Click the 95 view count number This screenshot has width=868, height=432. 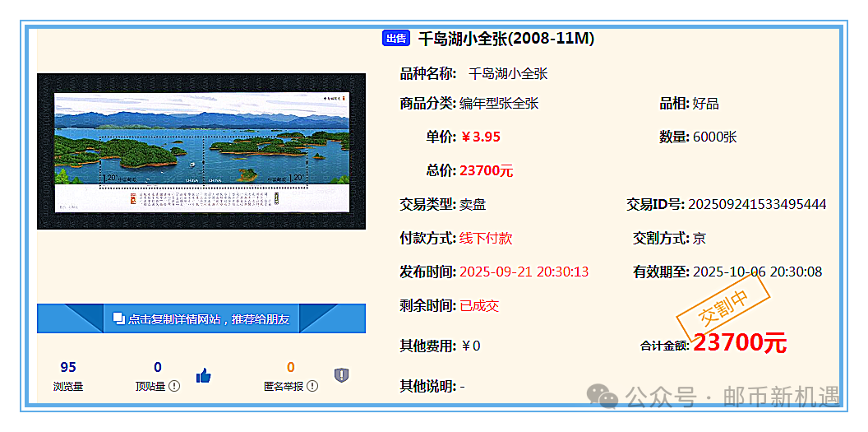click(x=68, y=367)
